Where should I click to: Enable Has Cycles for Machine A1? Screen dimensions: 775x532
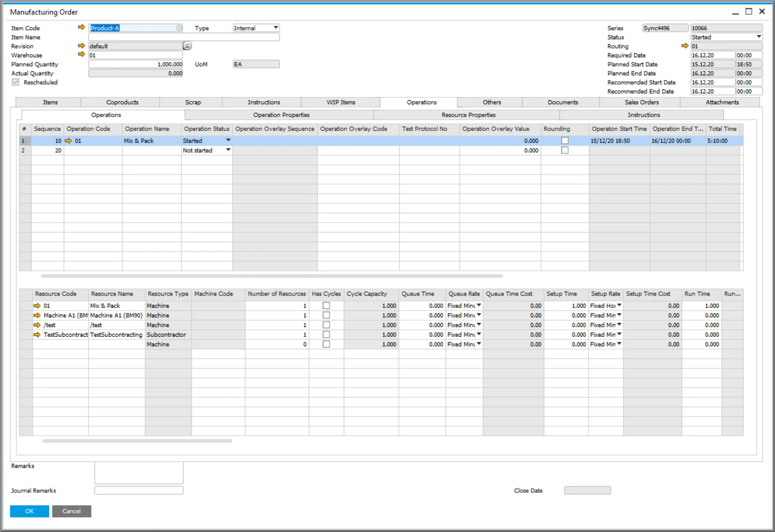(326, 316)
